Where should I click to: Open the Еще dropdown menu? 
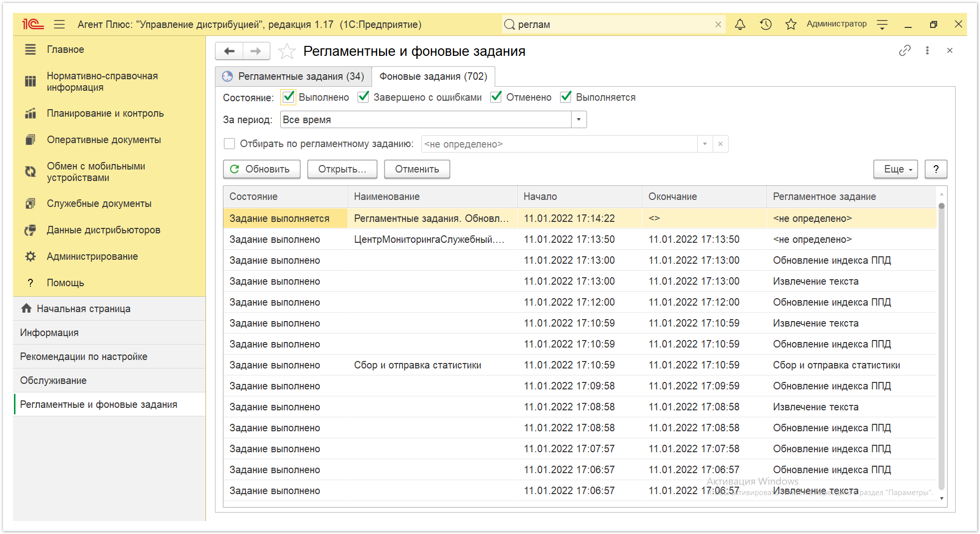896,169
